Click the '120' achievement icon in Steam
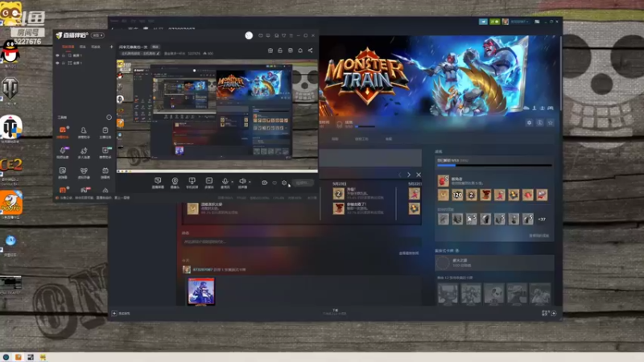644x362 pixels. (x=457, y=195)
